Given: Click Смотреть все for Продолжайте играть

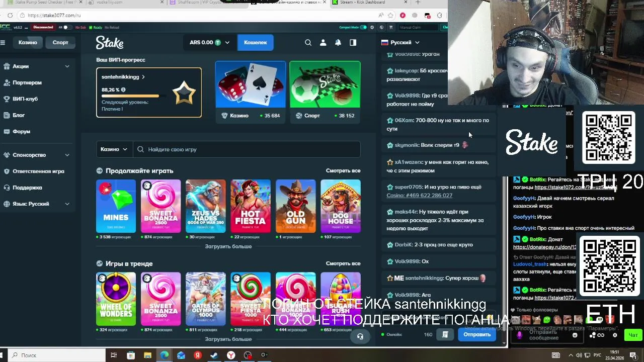Looking at the screenshot, I should 343,171.
